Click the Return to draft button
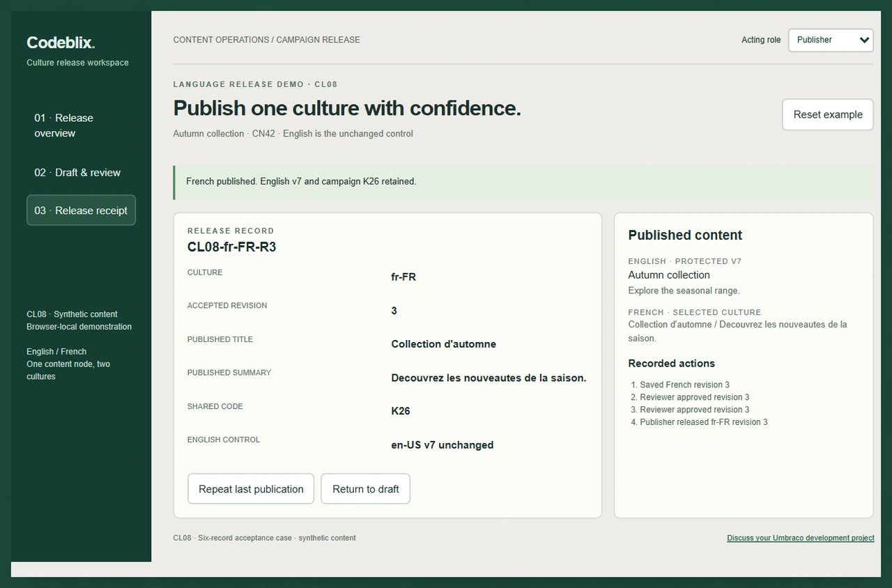The width and height of the screenshot is (892, 588). pyautogui.click(x=366, y=489)
